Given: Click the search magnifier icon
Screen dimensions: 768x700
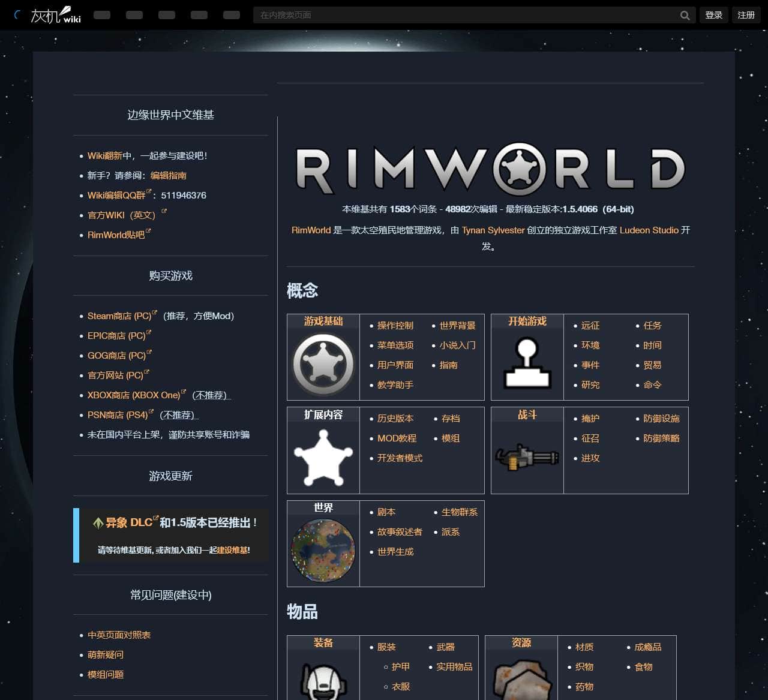Looking at the screenshot, I should 685,16.
